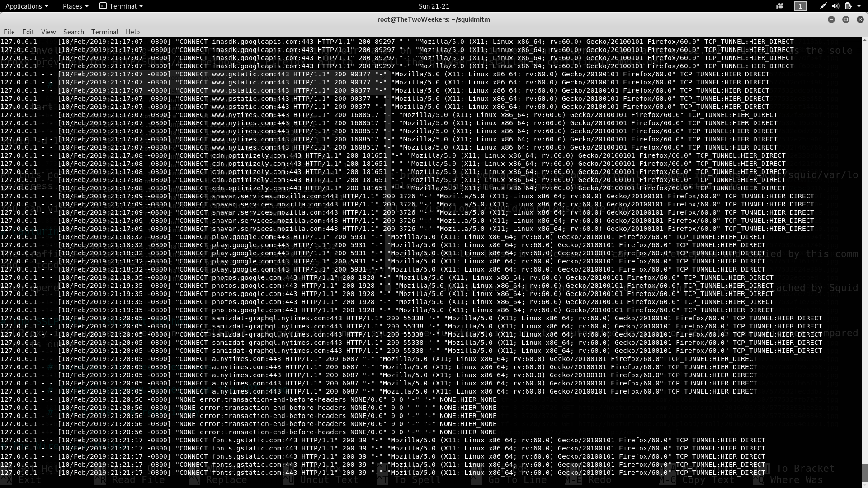Open the File menu

point(9,32)
